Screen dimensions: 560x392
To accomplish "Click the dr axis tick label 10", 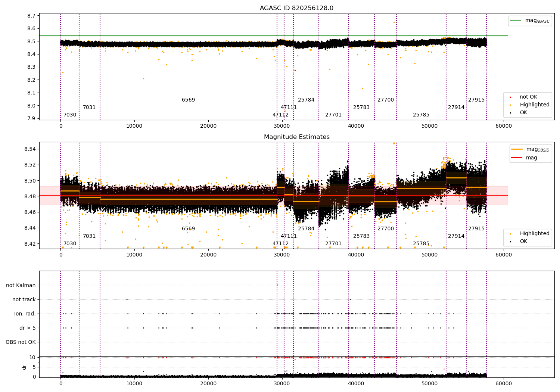I will [32, 358].
